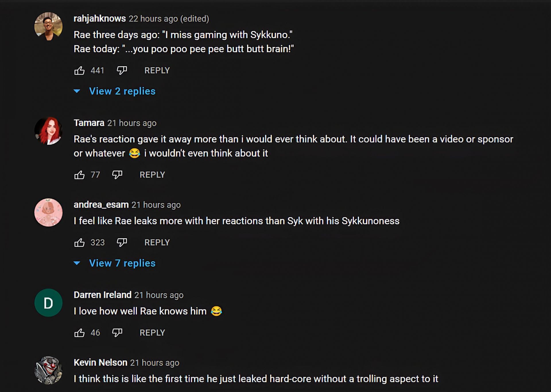Reply to Tamara's comment

pos(152,175)
